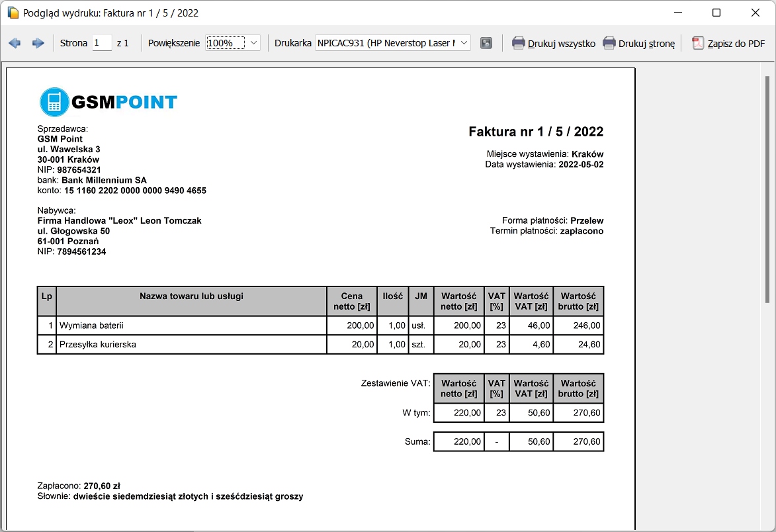Image resolution: width=776 pixels, height=532 pixels.
Task: Click the GSM Point logo on invoice
Action: [108, 102]
